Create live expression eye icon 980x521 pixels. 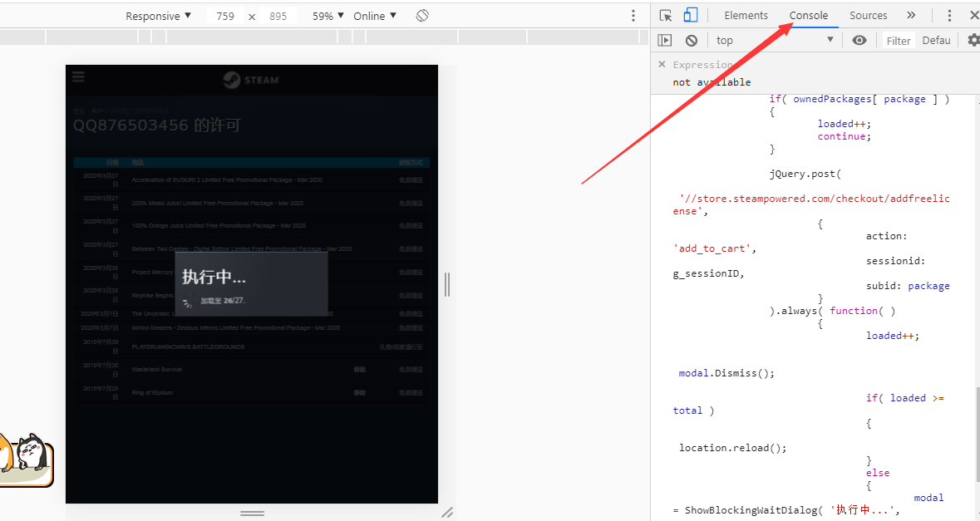859,41
